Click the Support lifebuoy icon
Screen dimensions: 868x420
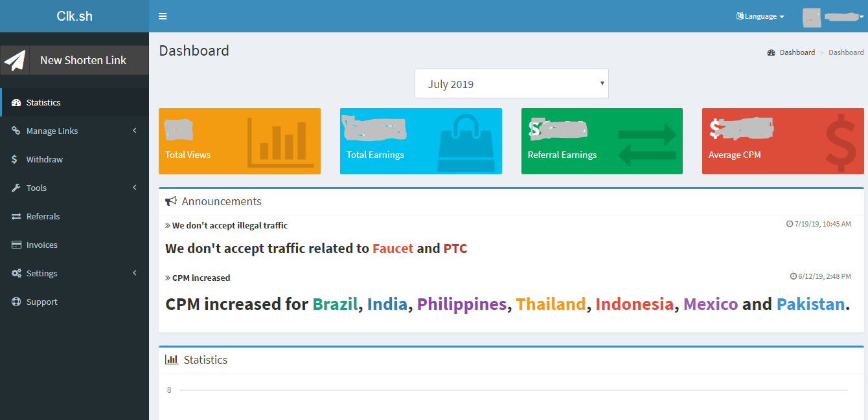tap(16, 302)
